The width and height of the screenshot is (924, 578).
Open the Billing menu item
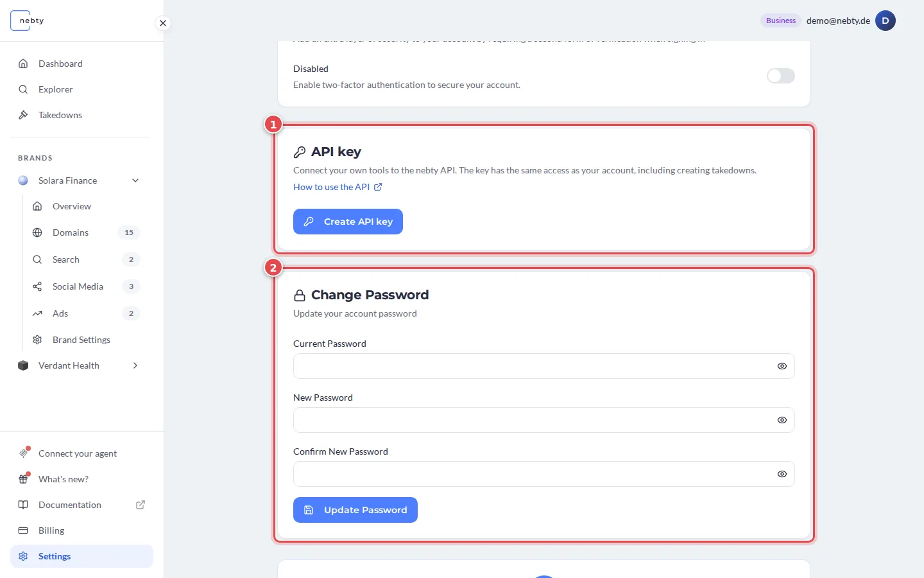click(x=81, y=530)
